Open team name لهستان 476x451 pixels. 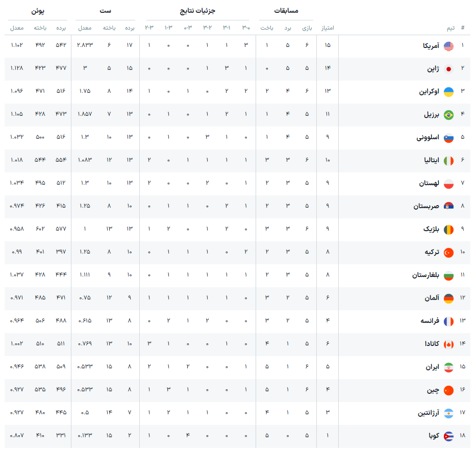click(x=429, y=183)
